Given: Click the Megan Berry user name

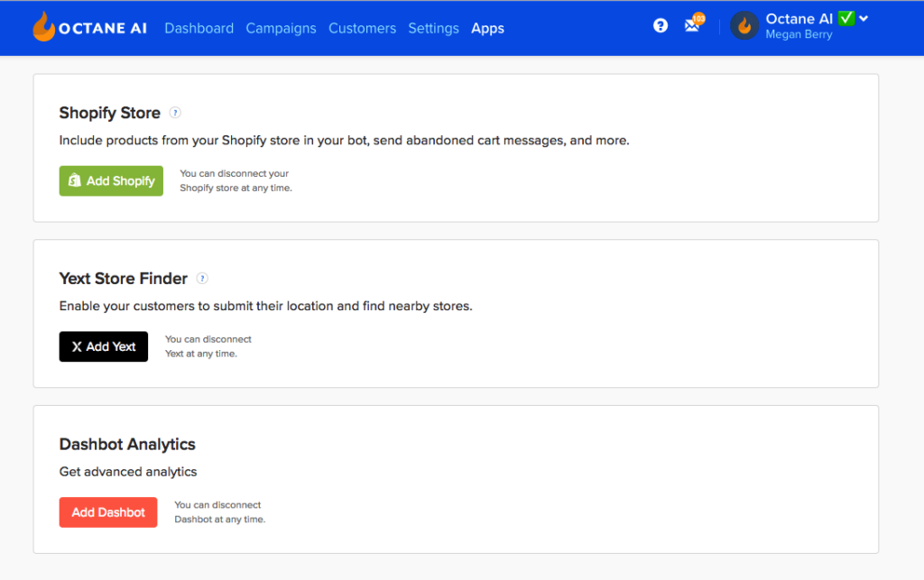Looking at the screenshot, I should click(x=799, y=34).
